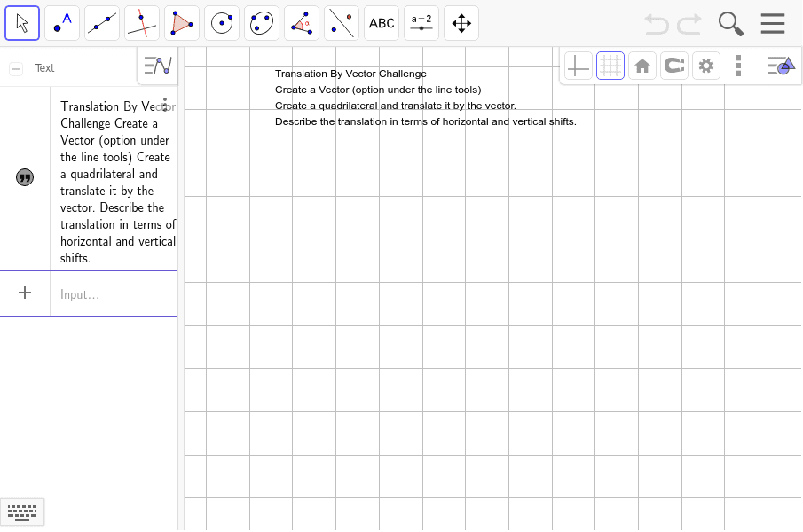Select the Line through two points tool
This screenshot has width=803, height=532.
tap(102, 23)
